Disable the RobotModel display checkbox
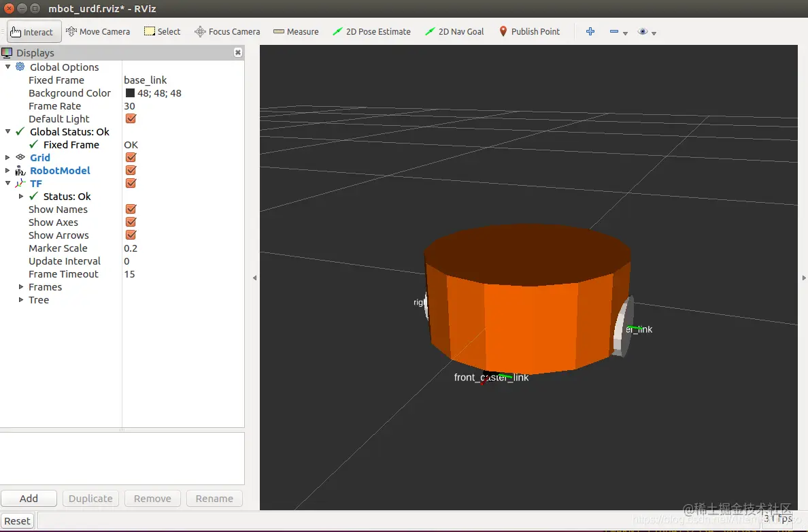Screen dimensions: 808x532 (x=131, y=170)
